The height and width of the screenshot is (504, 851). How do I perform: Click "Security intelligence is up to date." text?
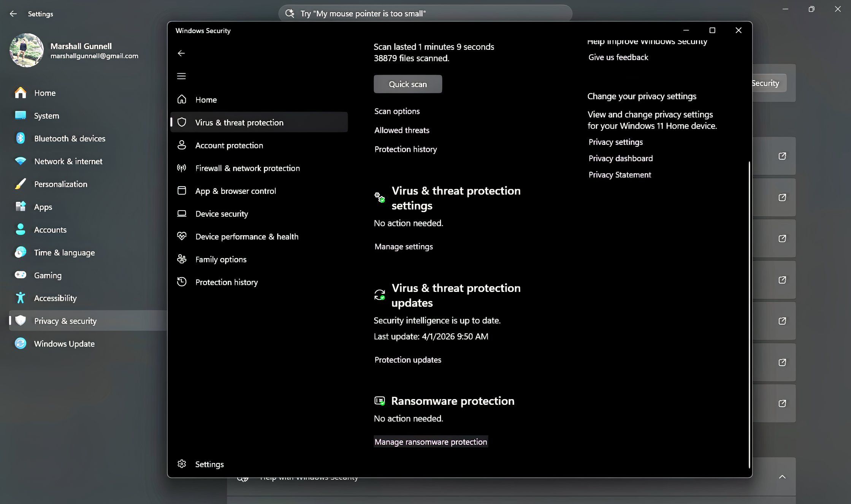437,320
